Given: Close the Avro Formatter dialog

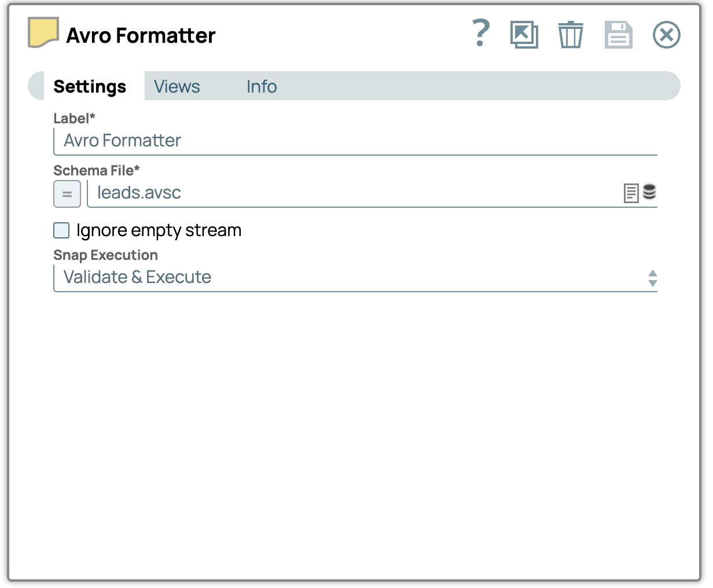Looking at the screenshot, I should 666,35.
